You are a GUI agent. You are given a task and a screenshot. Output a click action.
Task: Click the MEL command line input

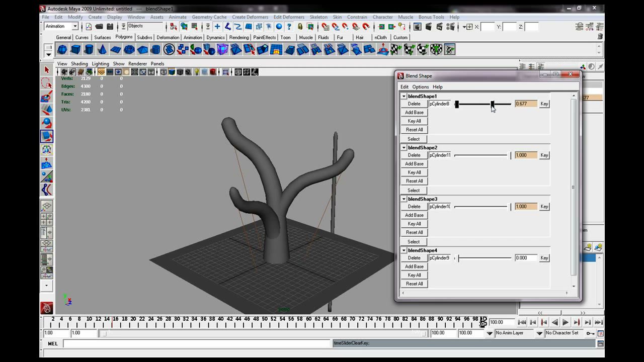tap(197, 343)
